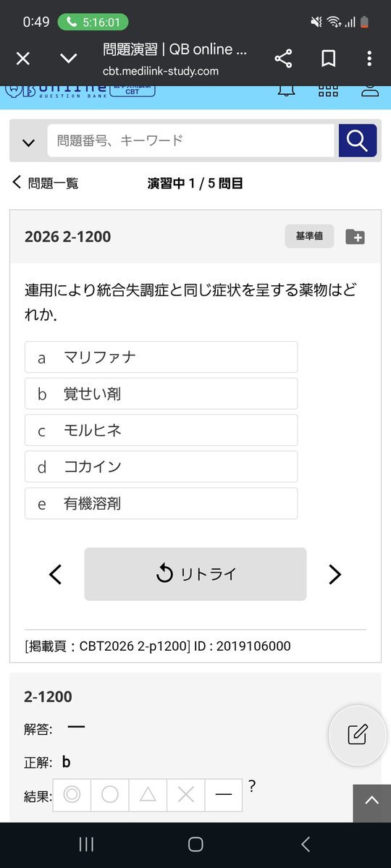Open the three-dot browser menu

(369, 58)
